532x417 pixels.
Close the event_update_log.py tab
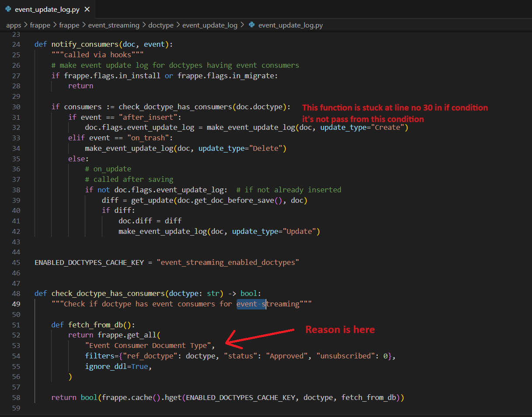pos(87,9)
